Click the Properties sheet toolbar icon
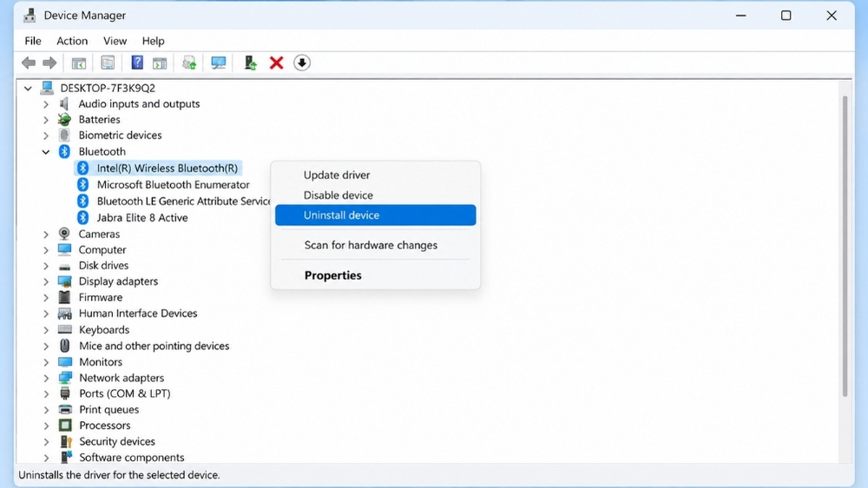Viewport: 868px width, 488px height. click(x=108, y=63)
